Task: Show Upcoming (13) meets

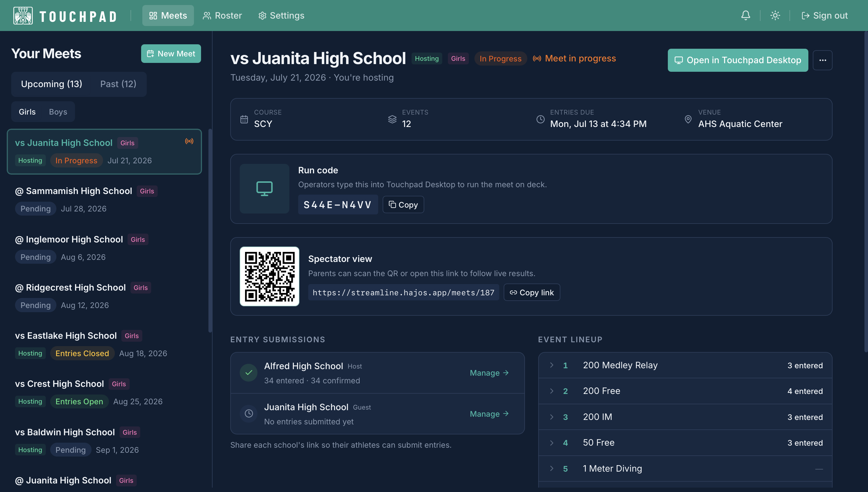Action: point(51,84)
